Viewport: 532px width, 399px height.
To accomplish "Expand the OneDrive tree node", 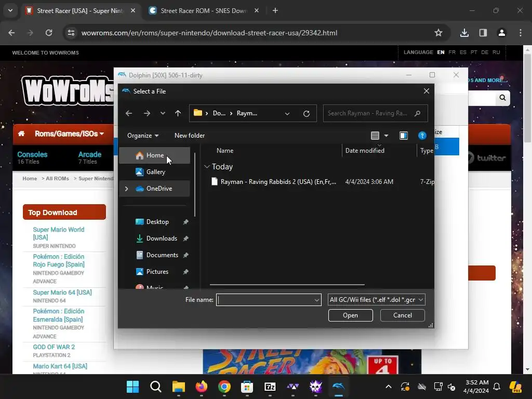I will tap(127, 189).
